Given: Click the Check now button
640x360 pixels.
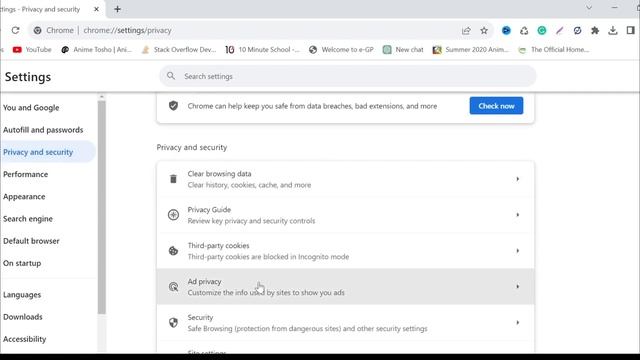Looking at the screenshot, I should point(496,106).
